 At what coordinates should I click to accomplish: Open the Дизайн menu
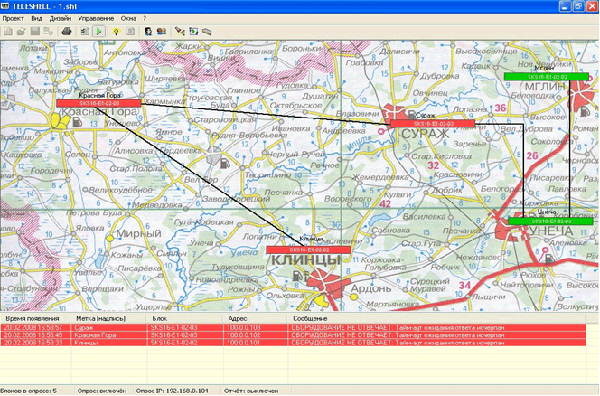pos(60,18)
